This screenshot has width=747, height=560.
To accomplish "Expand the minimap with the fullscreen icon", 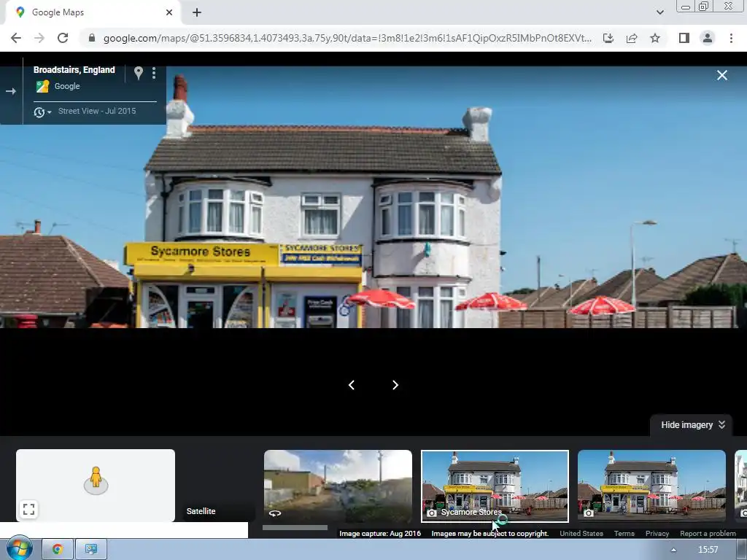I will point(28,509).
